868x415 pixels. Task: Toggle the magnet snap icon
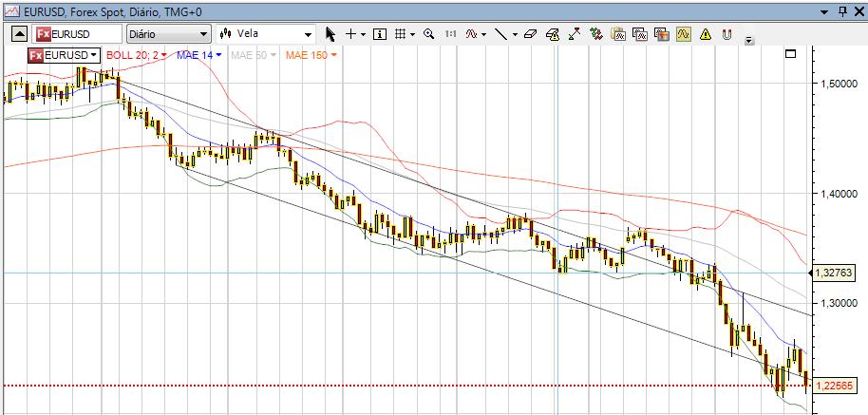726,34
